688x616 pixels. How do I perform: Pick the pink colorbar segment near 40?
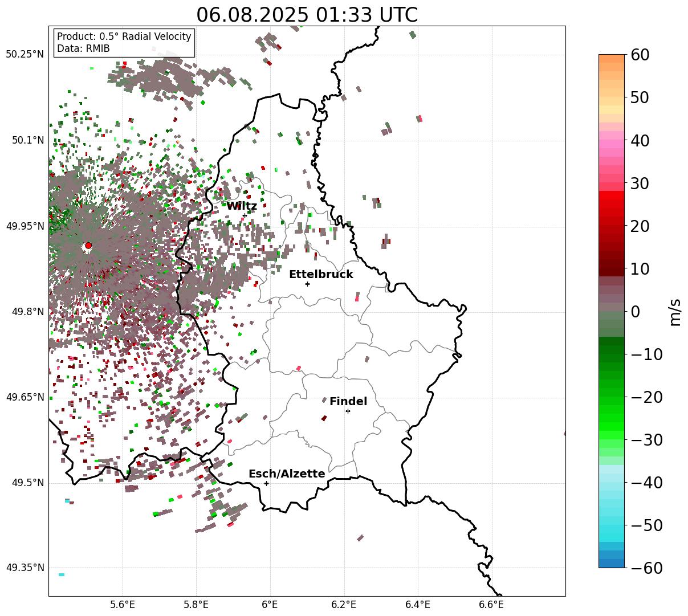[x=612, y=144]
